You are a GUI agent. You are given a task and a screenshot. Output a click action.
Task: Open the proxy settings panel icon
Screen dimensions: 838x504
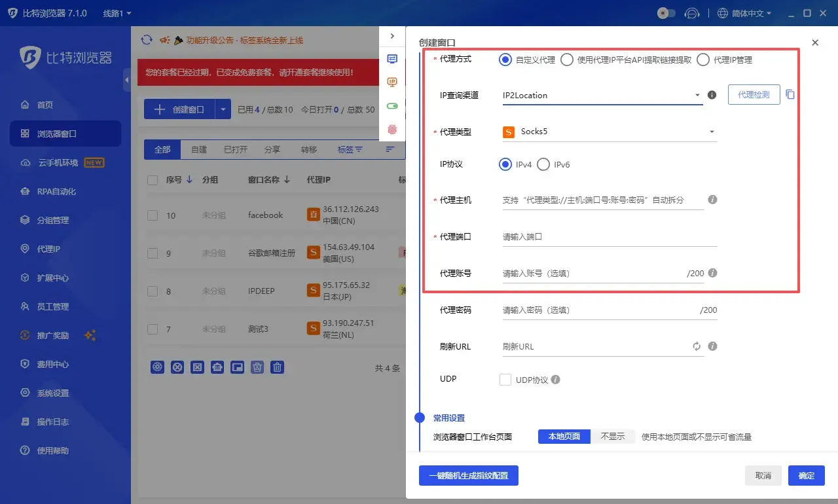coord(393,59)
